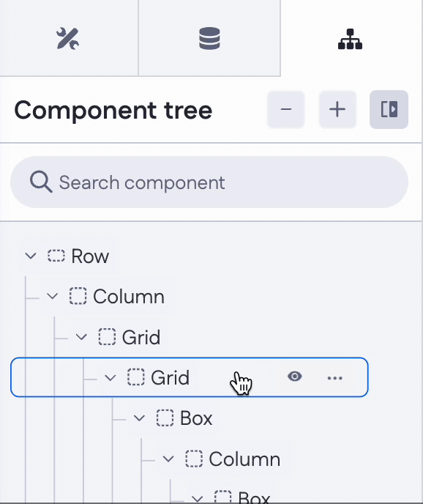Collapse all nodes with the minus button
423x504 pixels.
click(x=286, y=109)
